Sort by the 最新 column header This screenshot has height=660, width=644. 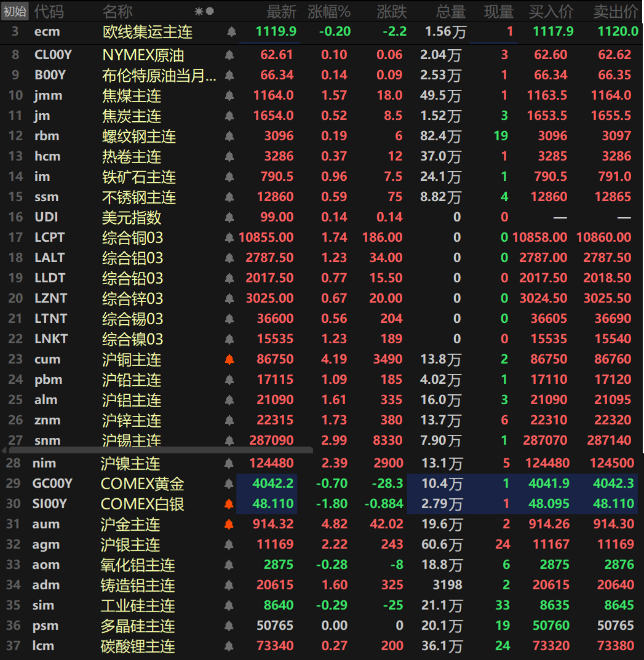[x=282, y=12]
